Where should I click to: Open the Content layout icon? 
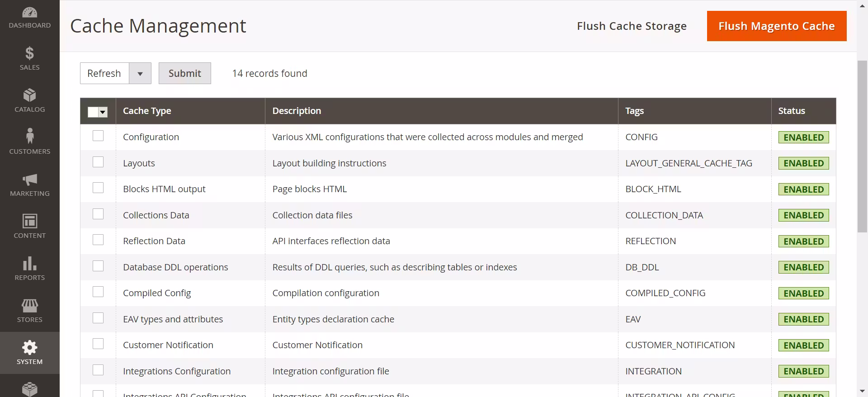coord(29,221)
